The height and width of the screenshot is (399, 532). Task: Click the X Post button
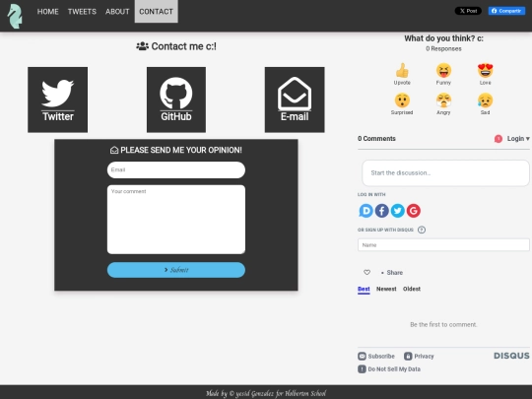468,11
